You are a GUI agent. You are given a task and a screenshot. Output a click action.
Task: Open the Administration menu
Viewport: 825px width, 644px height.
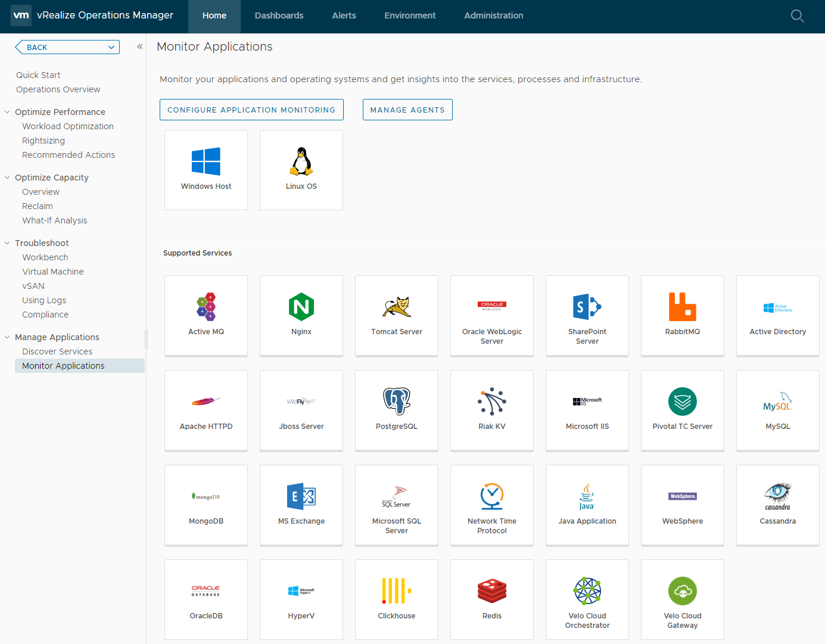click(x=493, y=15)
